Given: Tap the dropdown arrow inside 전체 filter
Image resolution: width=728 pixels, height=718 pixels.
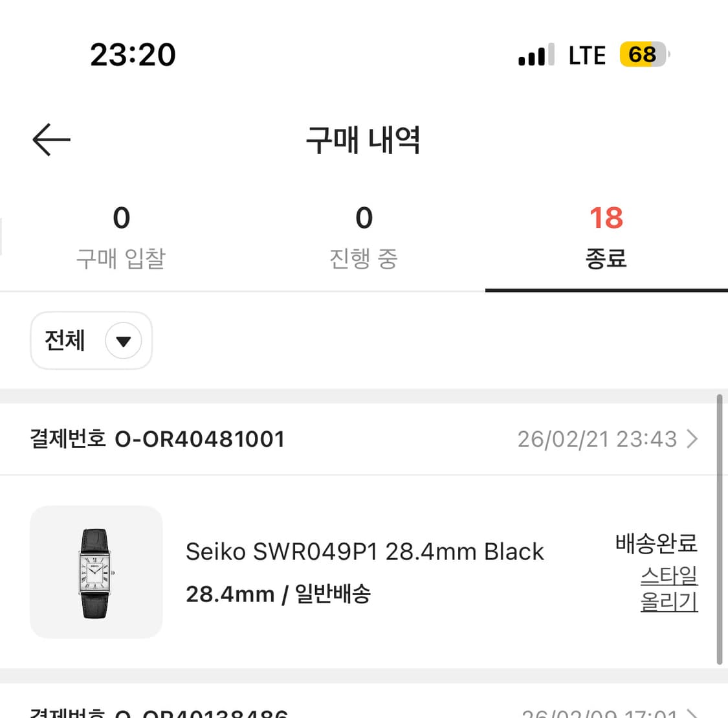Looking at the screenshot, I should click(124, 341).
